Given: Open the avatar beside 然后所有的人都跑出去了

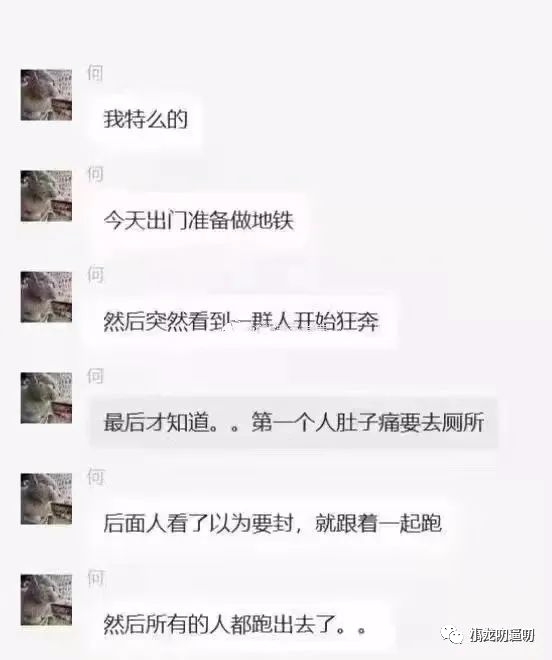Looking at the screenshot, I should tap(46, 600).
